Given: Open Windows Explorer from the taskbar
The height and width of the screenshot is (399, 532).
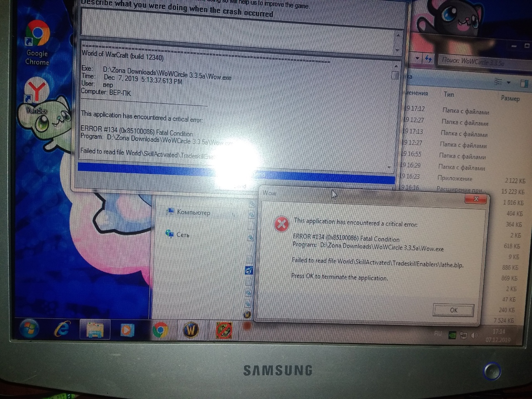Looking at the screenshot, I should tap(95, 330).
